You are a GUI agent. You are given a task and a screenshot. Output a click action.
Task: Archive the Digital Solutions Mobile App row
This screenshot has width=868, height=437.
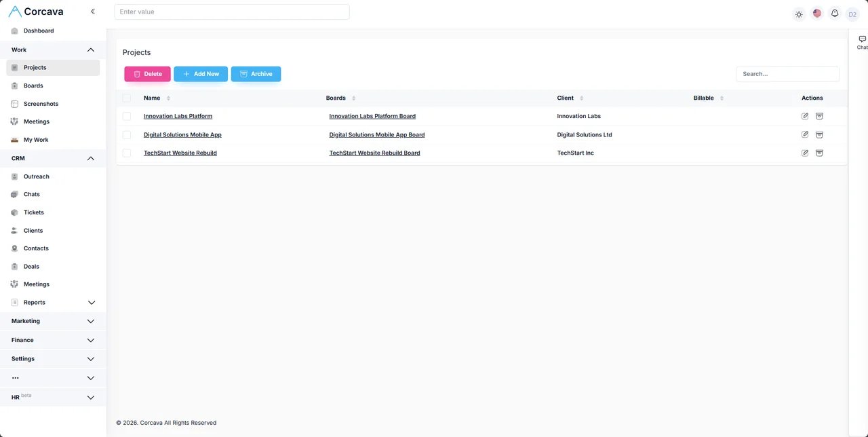pos(819,134)
